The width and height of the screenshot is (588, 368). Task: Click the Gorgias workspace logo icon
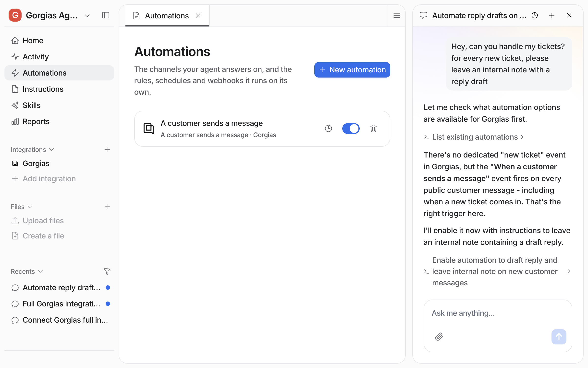[x=15, y=15]
